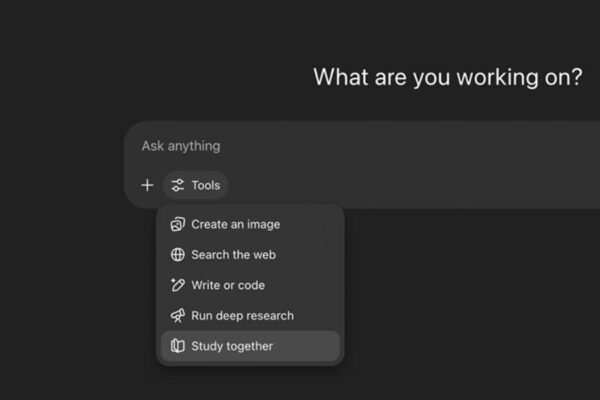The width and height of the screenshot is (600, 400).
Task: Click the globe icon beside Search the web
Action: [178, 255]
